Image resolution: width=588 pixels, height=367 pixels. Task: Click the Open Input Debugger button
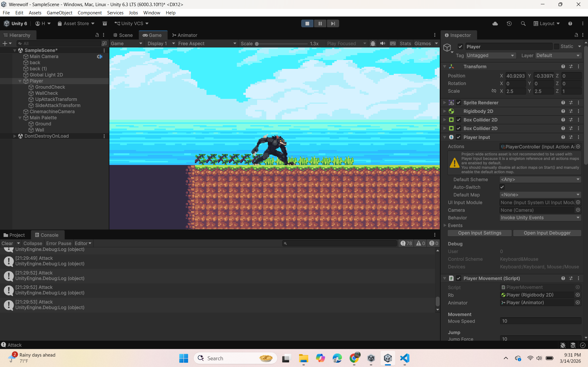click(x=547, y=233)
